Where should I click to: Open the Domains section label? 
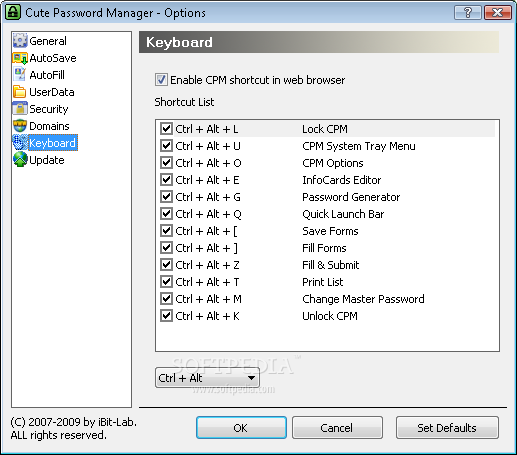click(49, 126)
